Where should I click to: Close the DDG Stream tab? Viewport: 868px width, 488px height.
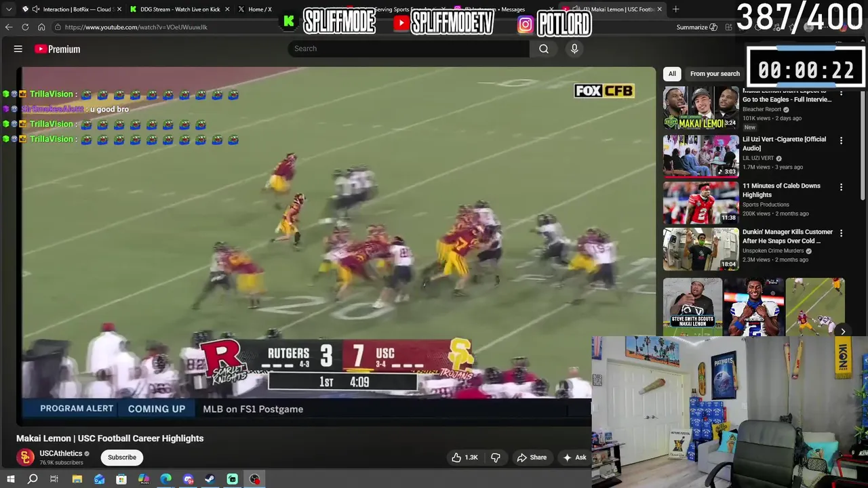(227, 9)
